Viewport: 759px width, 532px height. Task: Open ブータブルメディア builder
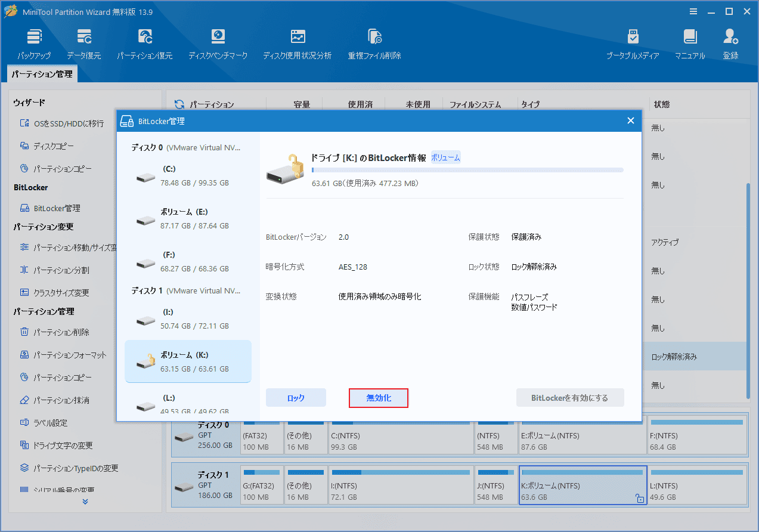(633, 44)
